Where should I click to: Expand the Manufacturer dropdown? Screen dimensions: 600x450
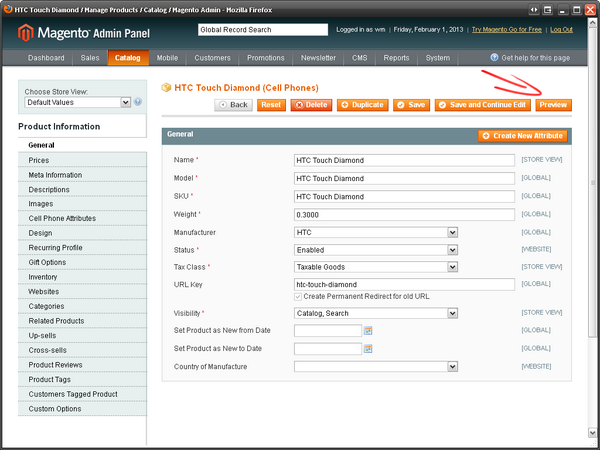point(376,232)
